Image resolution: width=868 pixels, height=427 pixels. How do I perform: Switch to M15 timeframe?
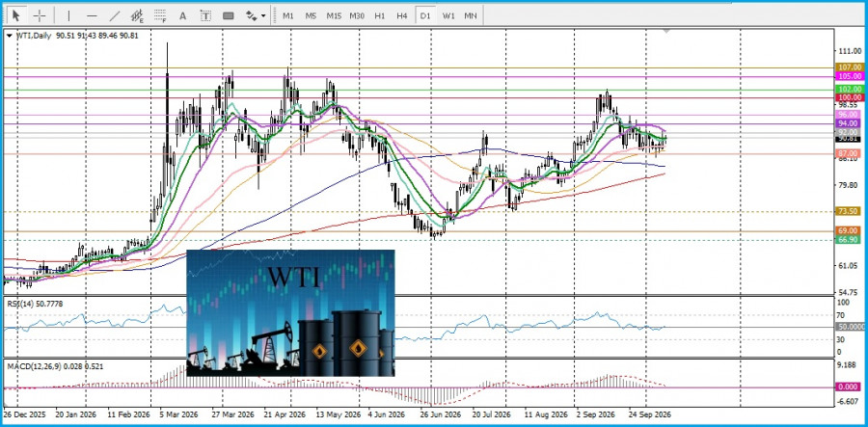pos(334,15)
